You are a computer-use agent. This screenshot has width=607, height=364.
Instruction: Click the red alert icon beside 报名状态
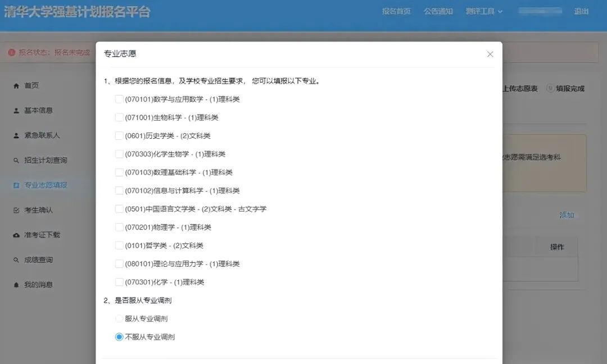click(x=12, y=52)
